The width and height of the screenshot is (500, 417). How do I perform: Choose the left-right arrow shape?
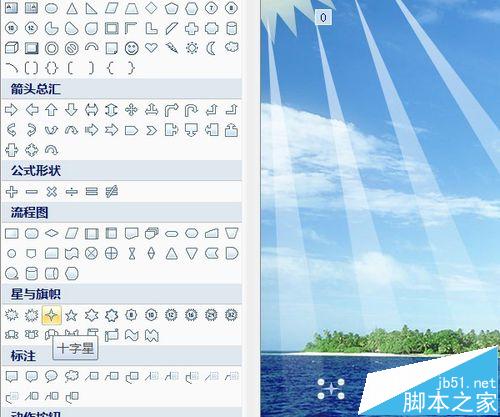(x=91, y=110)
